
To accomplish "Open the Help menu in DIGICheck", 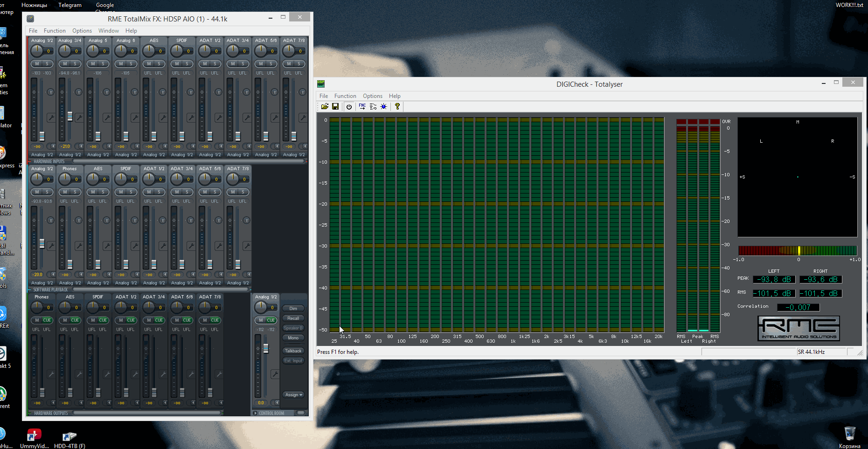I will pyautogui.click(x=395, y=96).
